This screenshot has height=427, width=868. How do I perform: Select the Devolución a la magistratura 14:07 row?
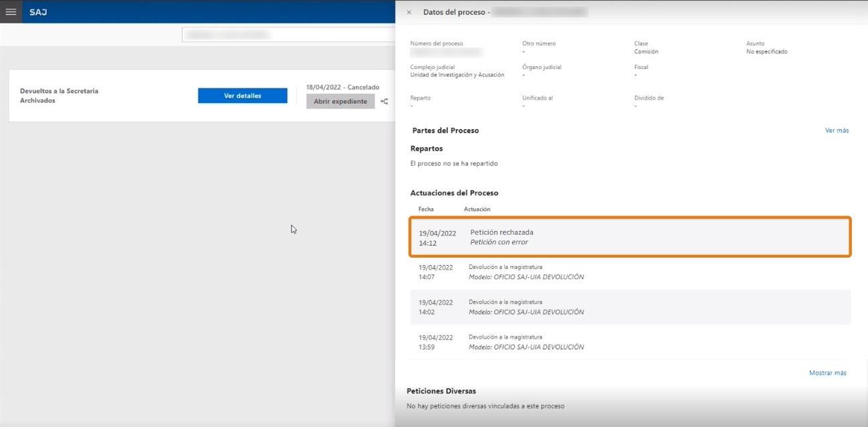[x=630, y=272]
